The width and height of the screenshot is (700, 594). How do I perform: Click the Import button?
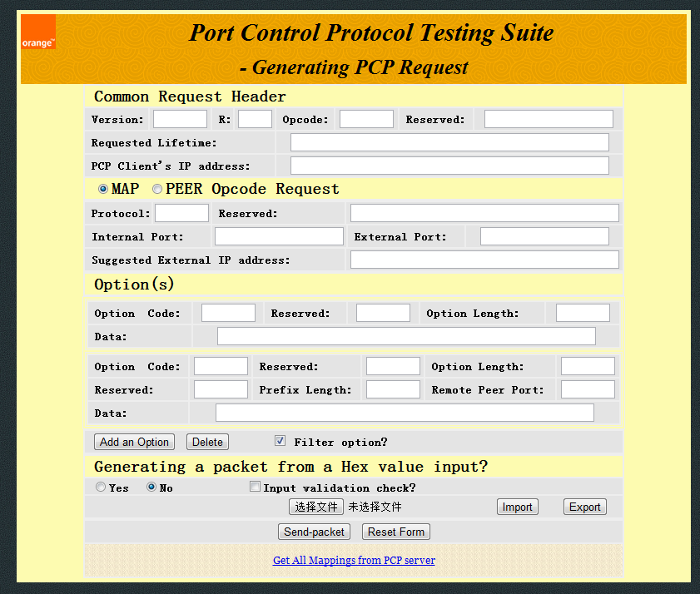coord(517,506)
